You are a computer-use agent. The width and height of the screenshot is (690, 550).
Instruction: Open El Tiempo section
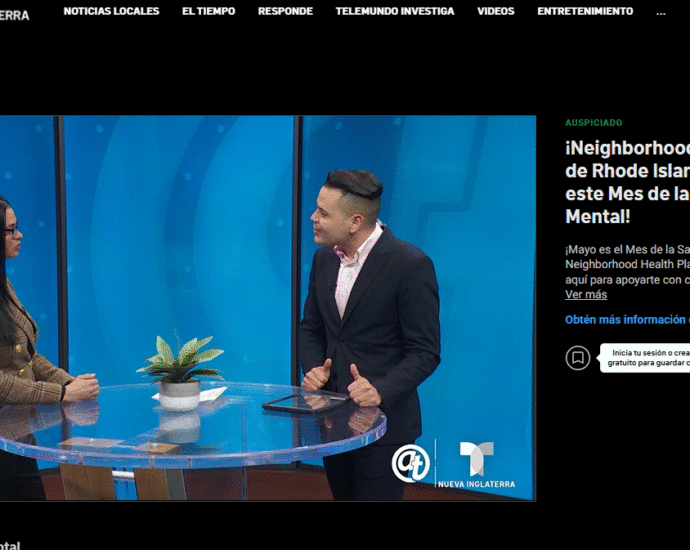click(209, 11)
